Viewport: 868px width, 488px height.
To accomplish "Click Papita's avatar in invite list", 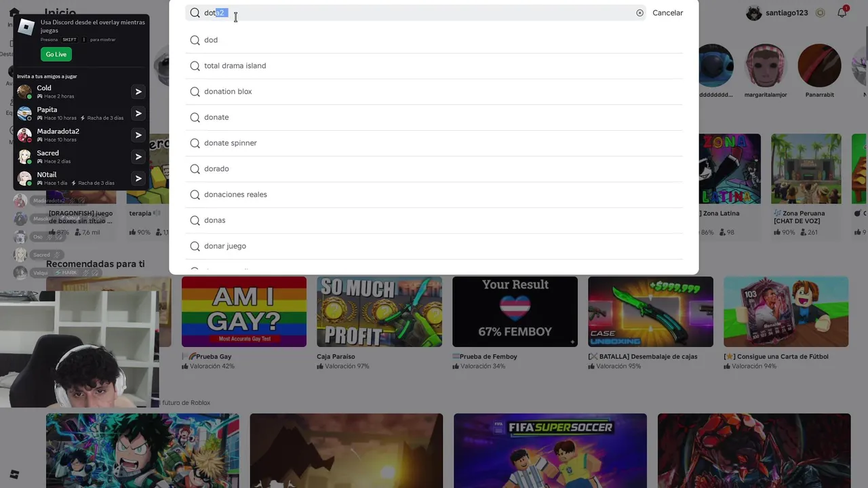I will 24,113.
